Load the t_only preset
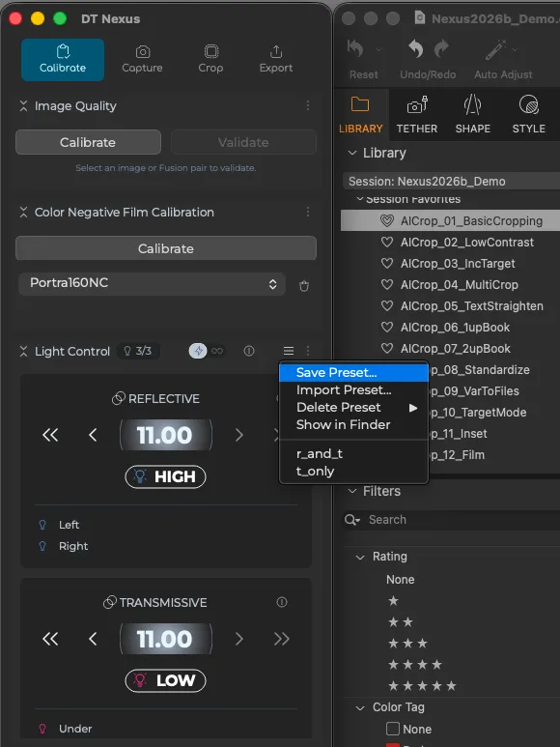Viewport: 560px width, 747px height. 354,472
